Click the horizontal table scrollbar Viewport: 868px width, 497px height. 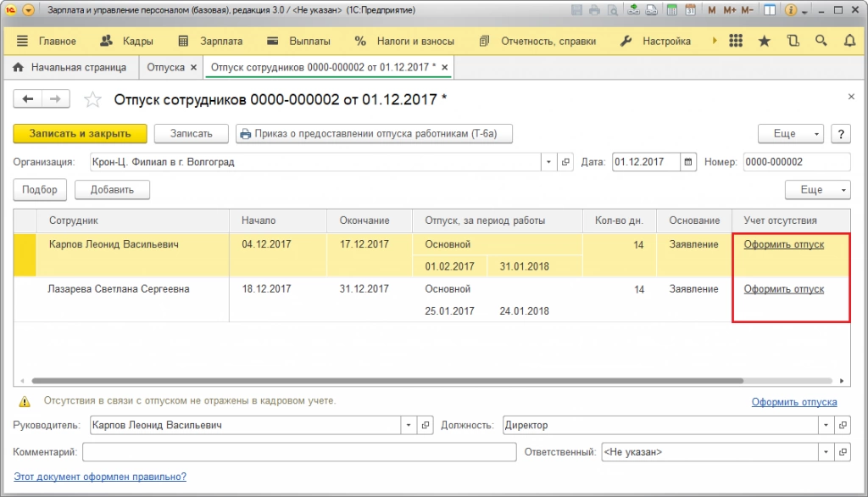387,381
